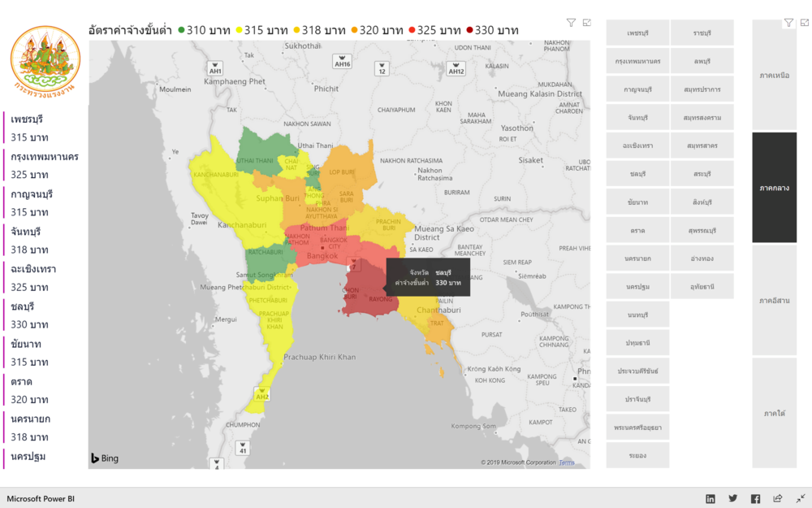Select the ภาคใต้ region slicer
The image size is (812, 508).
coord(775,413)
